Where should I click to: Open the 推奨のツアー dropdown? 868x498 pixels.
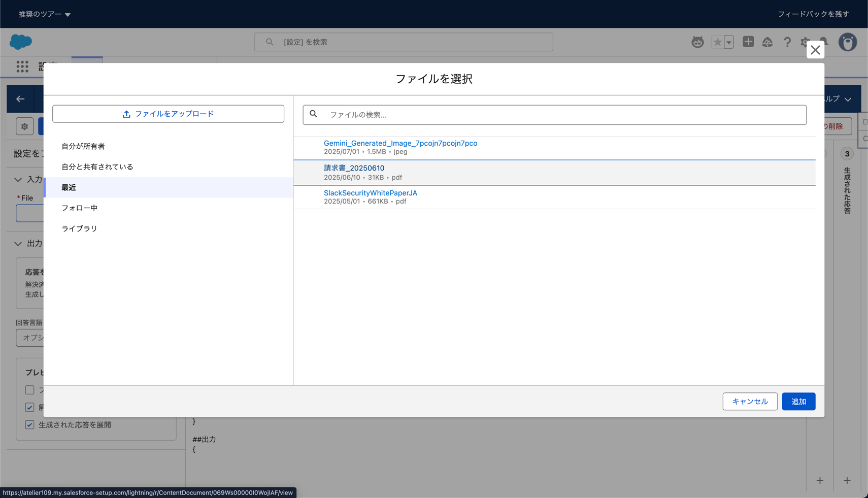click(x=45, y=14)
